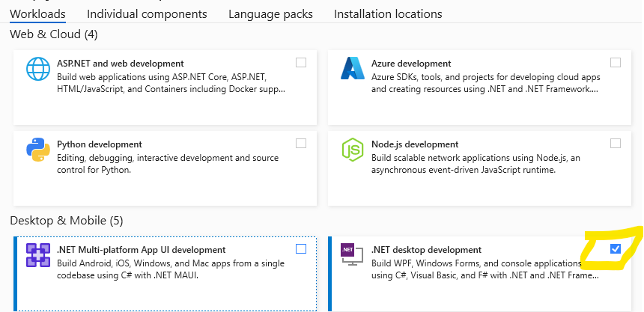This screenshot has width=644, height=312.
Task: Check the .NET Multi-platform App UI checkbox
Action: click(x=301, y=249)
